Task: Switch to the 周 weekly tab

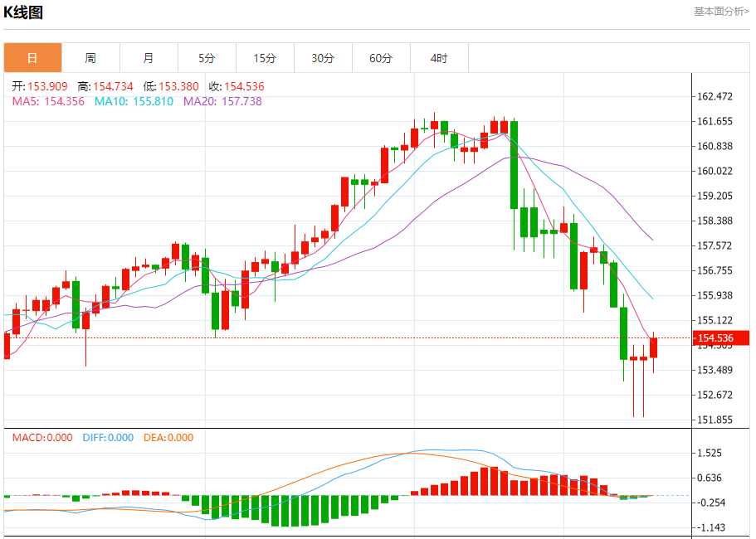Action: 90,58
